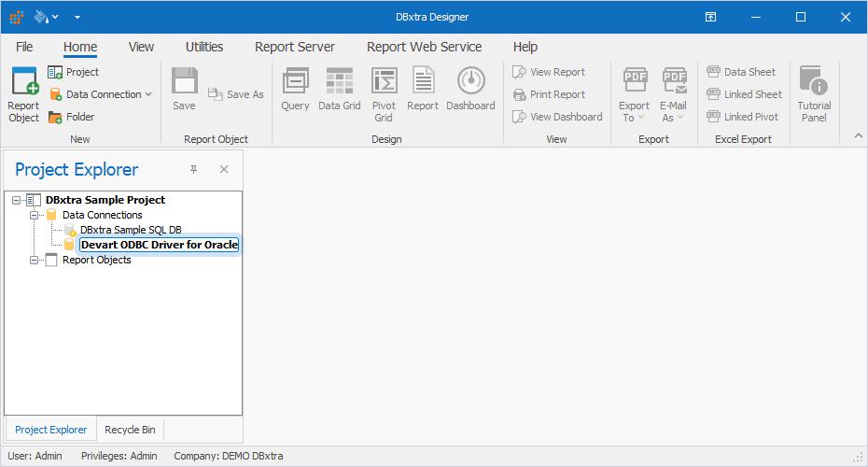868x467 pixels.
Task: Show the Tutorial Panel
Action: point(814,94)
